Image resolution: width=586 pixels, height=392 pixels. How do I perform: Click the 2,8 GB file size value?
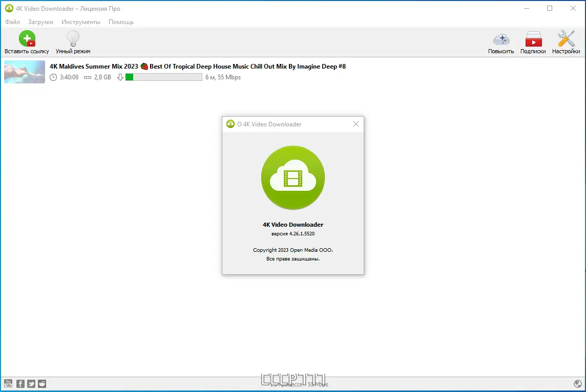click(x=102, y=77)
